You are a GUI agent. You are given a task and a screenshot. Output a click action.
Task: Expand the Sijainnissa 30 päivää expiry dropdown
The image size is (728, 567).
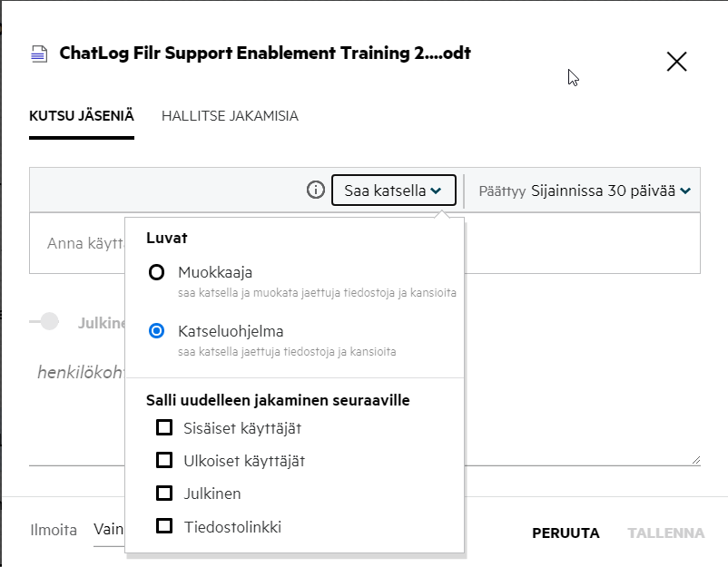tap(610, 191)
